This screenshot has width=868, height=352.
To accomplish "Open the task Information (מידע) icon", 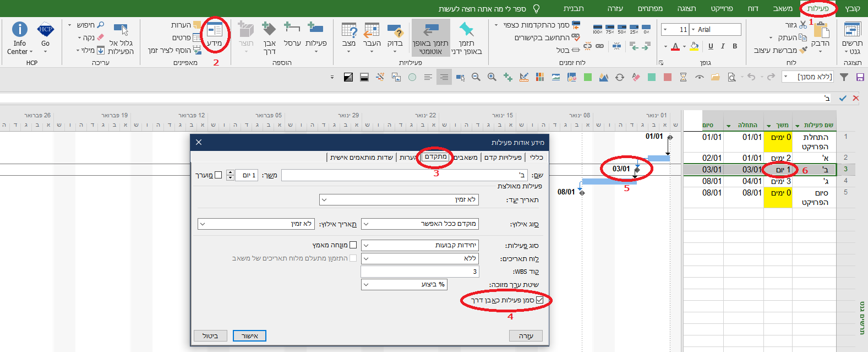I will pos(215,30).
